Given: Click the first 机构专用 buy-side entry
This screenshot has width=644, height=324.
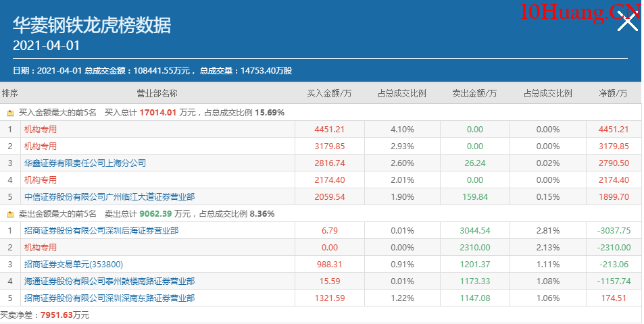Looking at the screenshot, I should coord(41,130).
